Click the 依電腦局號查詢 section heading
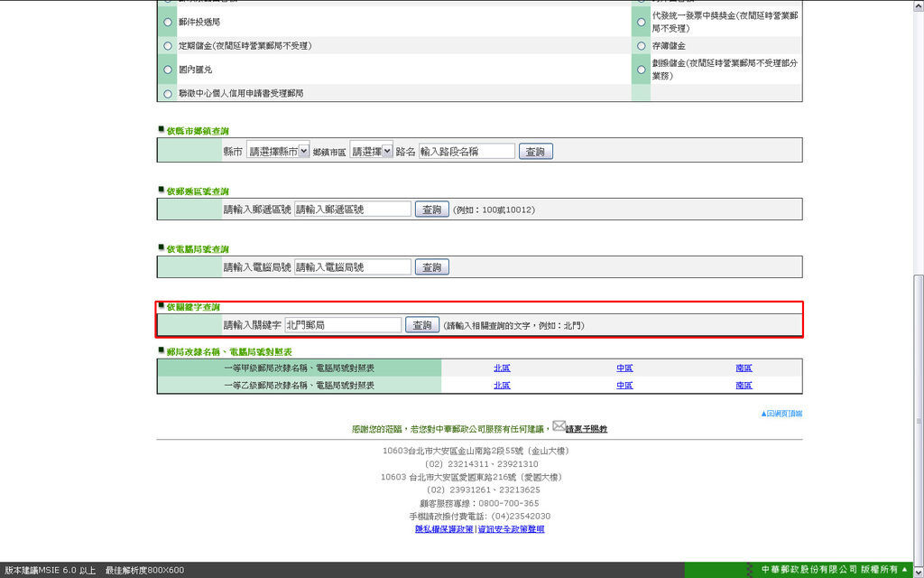 [198, 249]
